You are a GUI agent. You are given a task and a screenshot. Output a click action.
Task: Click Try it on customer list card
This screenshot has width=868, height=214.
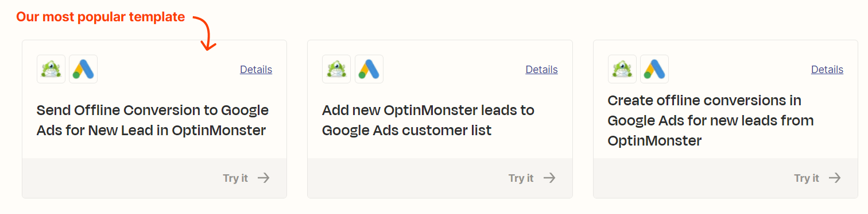coord(521,178)
